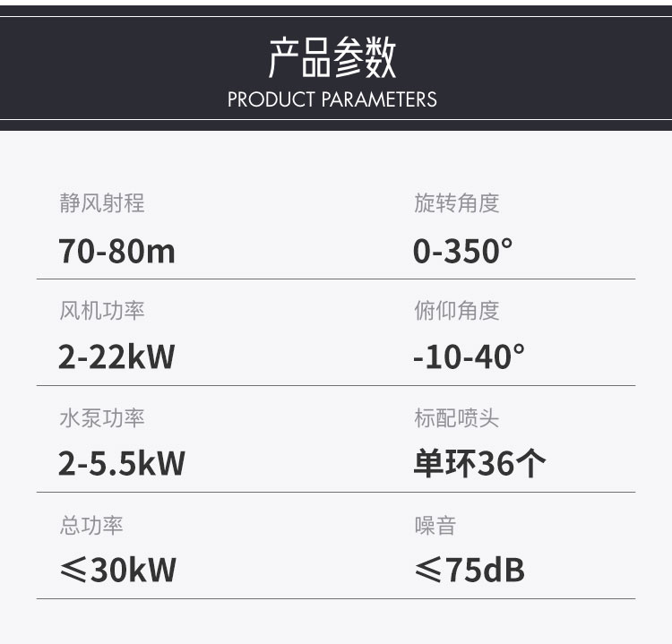Select the 静风射程 label
672x644 pixels.
[x=101, y=204]
